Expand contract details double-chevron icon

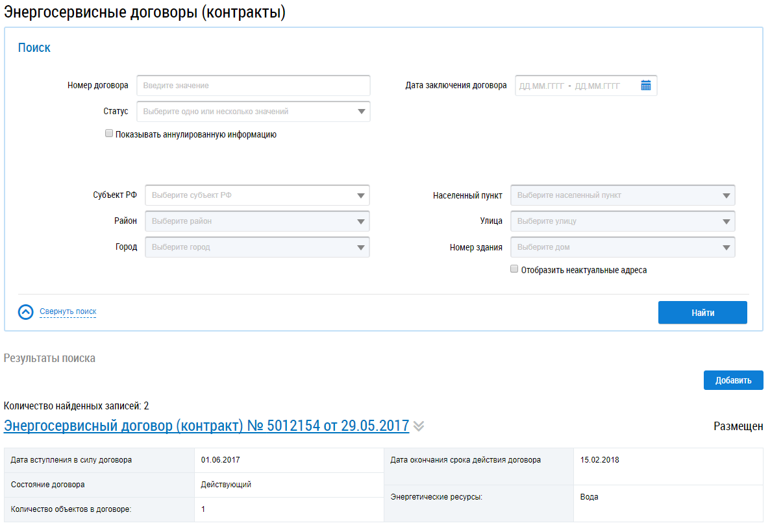[x=419, y=426]
